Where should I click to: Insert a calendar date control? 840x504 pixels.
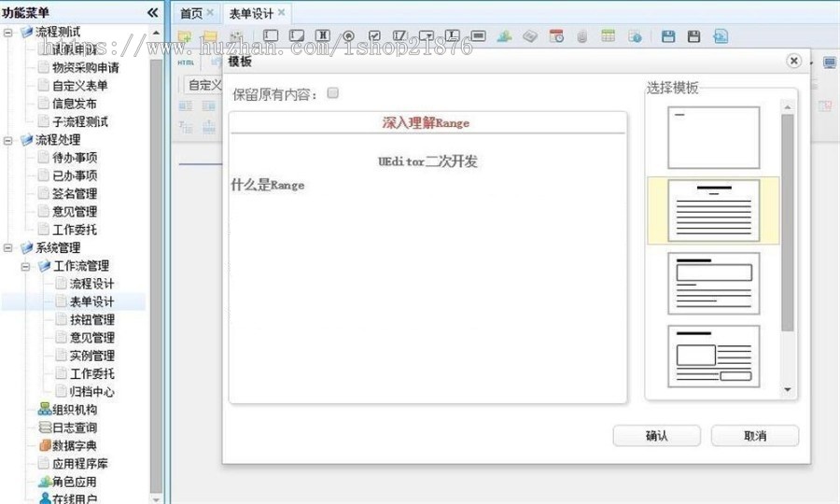pyautogui.click(x=556, y=35)
